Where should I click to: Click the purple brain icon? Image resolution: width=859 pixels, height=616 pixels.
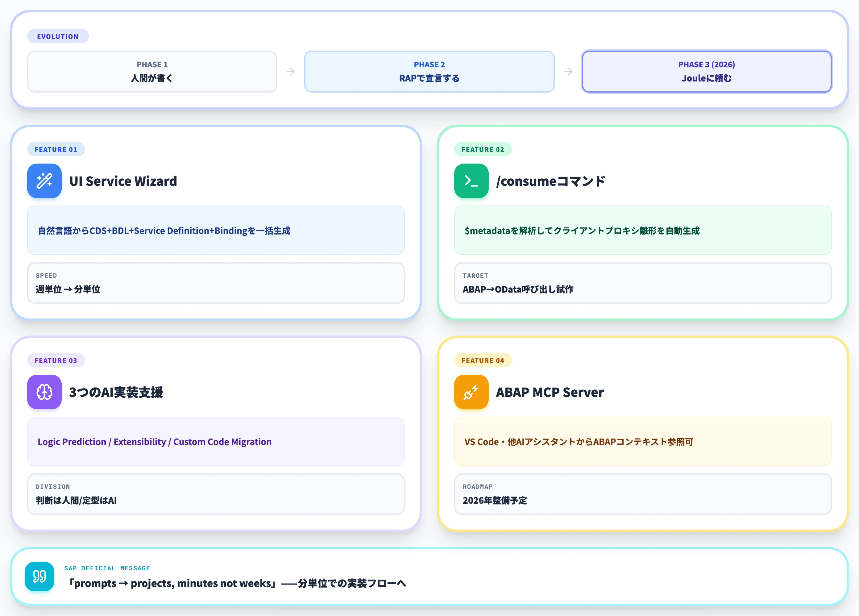coord(44,392)
